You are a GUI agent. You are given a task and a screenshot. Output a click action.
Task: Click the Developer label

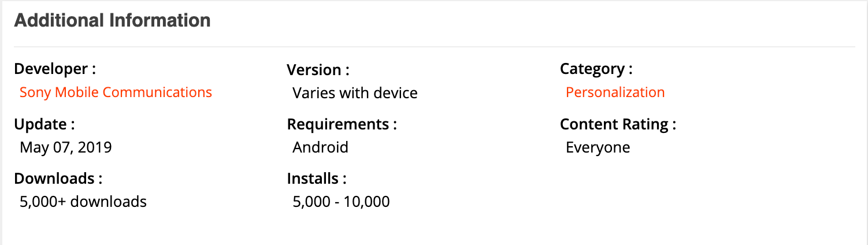coord(55,69)
